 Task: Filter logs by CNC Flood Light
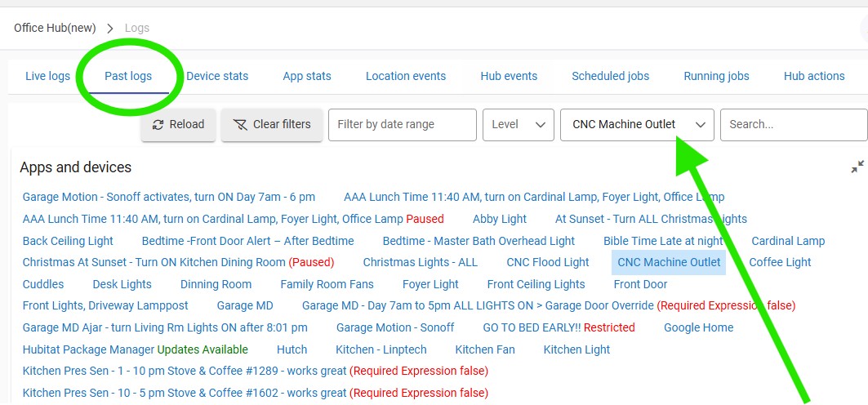pyautogui.click(x=547, y=262)
